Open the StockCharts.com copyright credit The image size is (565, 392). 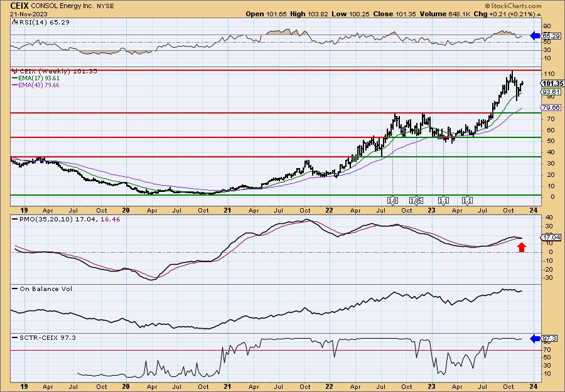[x=513, y=6]
